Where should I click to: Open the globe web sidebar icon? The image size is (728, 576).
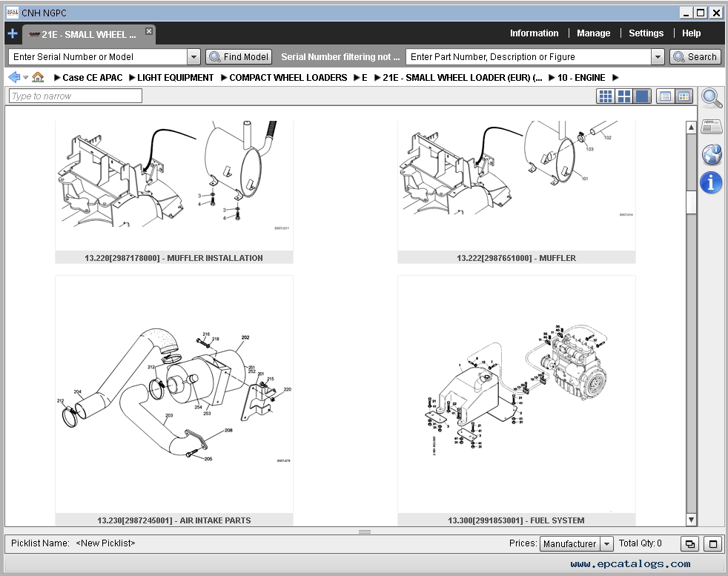711,154
